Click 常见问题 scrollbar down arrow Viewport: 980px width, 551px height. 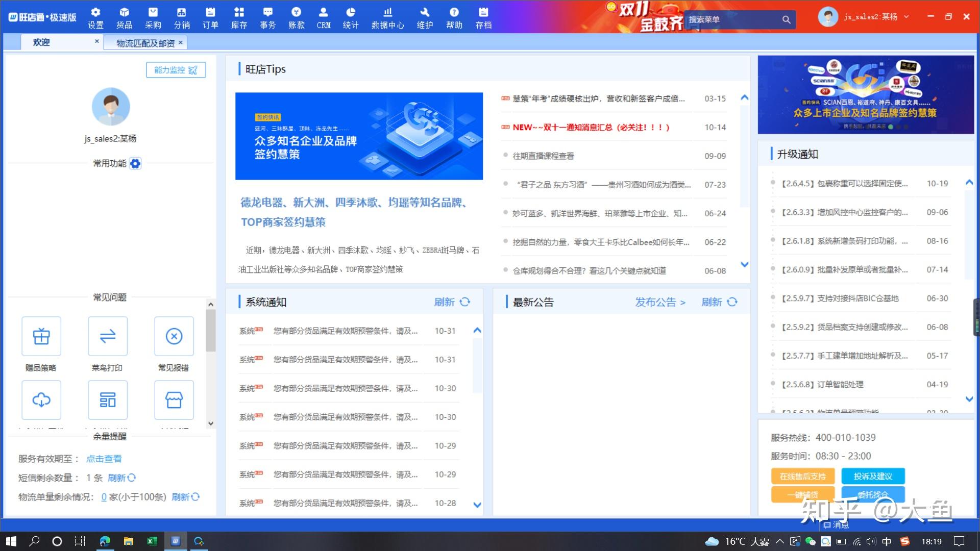(211, 423)
